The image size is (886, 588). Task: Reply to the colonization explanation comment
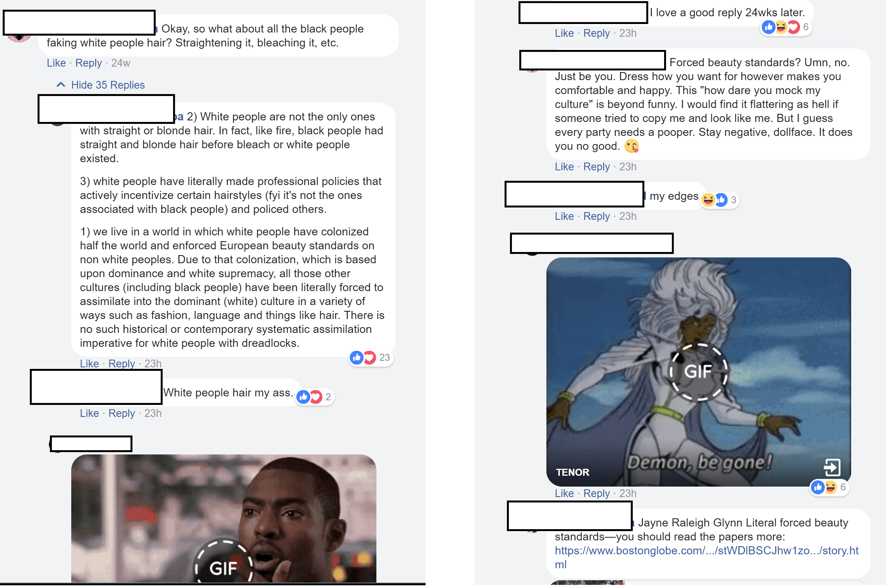pos(122,363)
